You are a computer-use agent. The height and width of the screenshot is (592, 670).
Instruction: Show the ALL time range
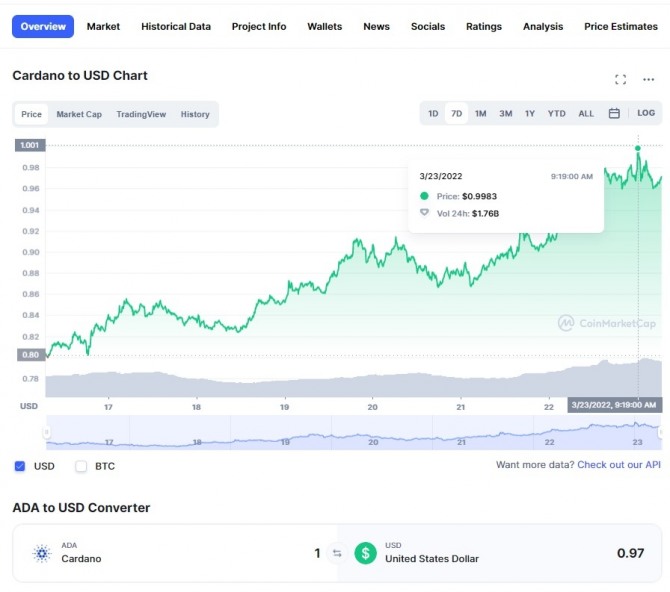click(x=586, y=114)
